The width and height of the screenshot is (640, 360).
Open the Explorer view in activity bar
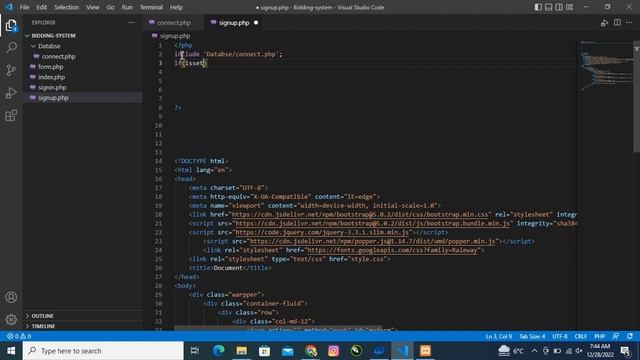click(11, 25)
